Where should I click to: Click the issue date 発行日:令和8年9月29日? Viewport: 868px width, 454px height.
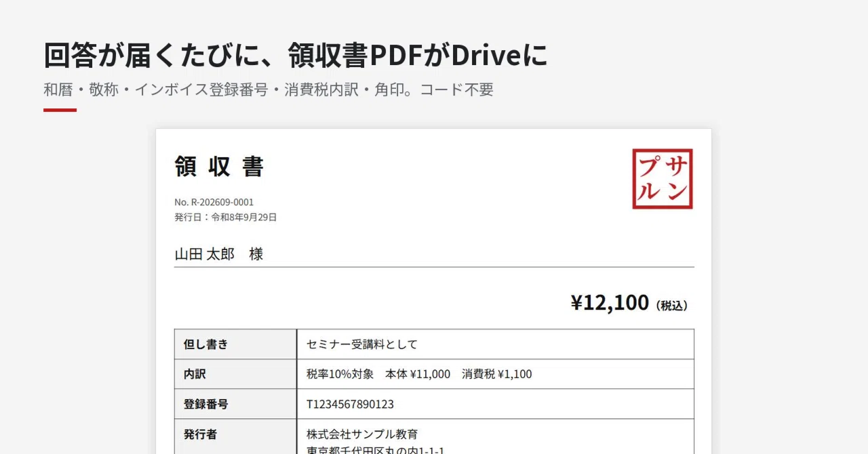coord(226,218)
